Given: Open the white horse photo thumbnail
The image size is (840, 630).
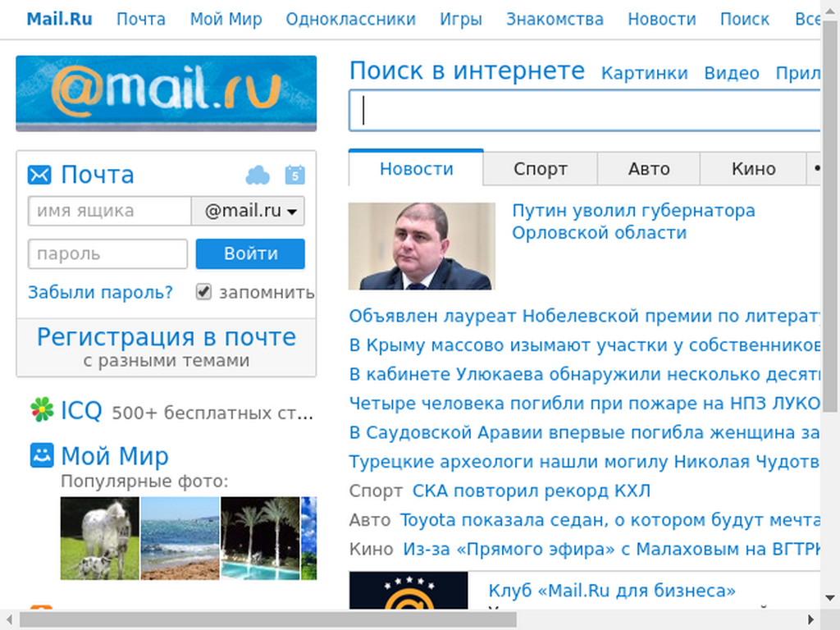Looking at the screenshot, I should [99, 538].
